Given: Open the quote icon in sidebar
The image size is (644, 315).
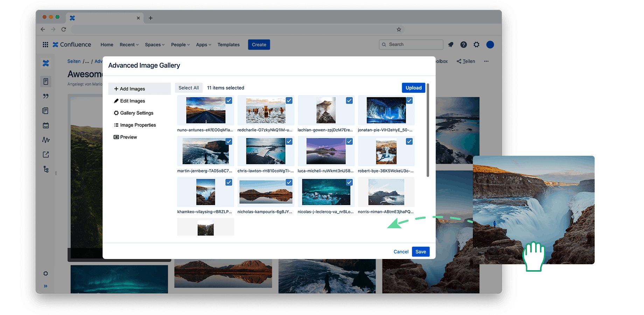Looking at the screenshot, I should (x=46, y=96).
